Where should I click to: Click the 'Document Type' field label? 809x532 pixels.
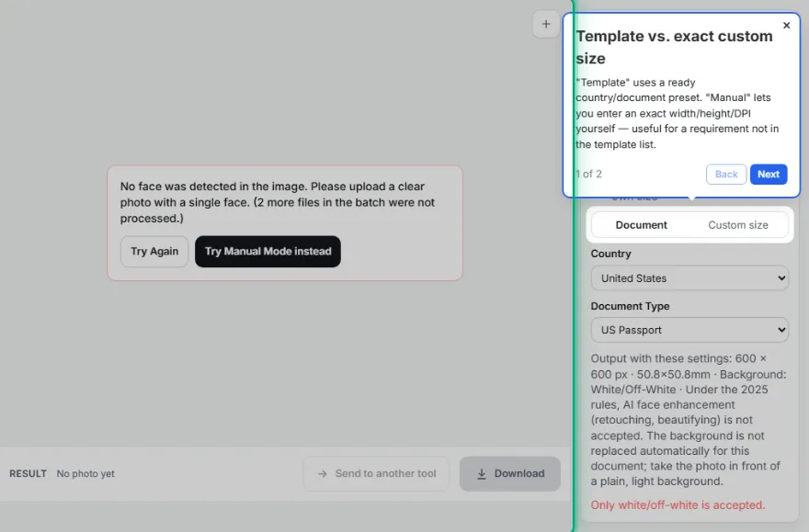[x=630, y=306]
